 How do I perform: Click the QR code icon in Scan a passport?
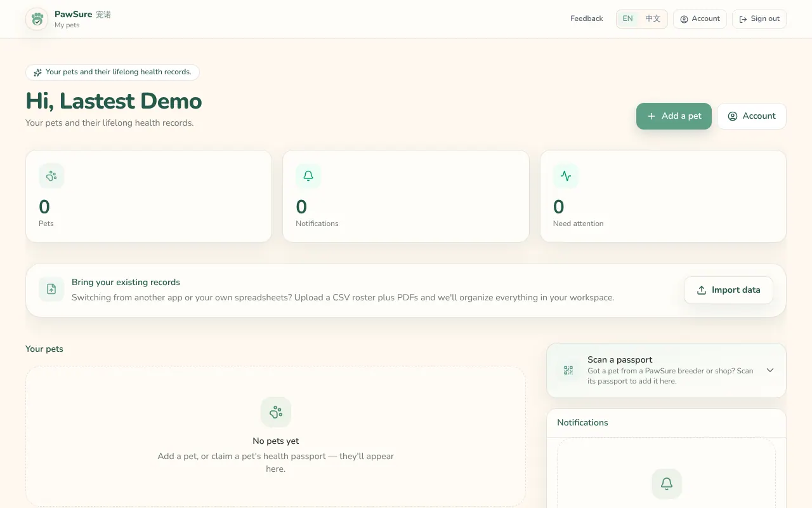pyautogui.click(x=568, y=370)
